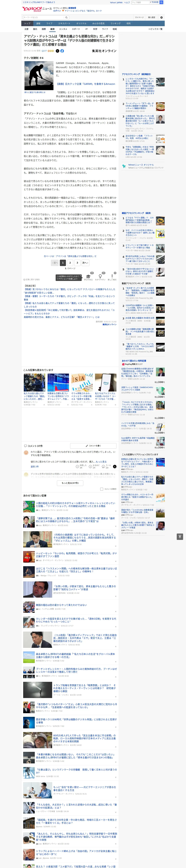
Task: Select the ランキング tab
Action: pyautogui.click(x=115, y=23)
